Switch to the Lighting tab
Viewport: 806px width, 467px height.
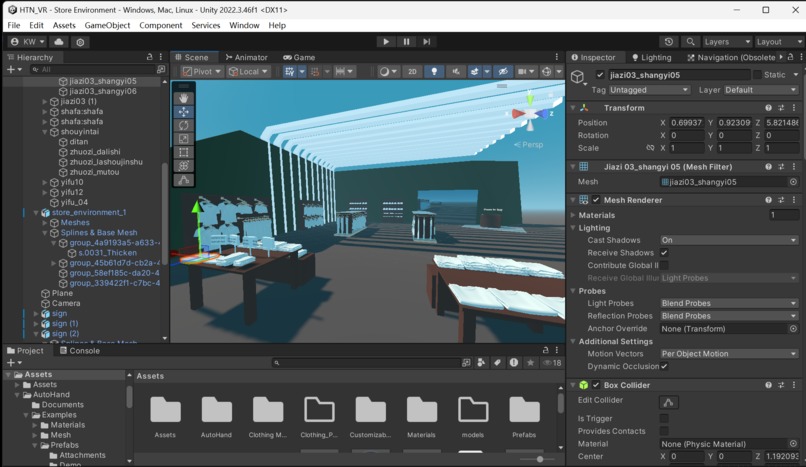(x=651, y=57)
